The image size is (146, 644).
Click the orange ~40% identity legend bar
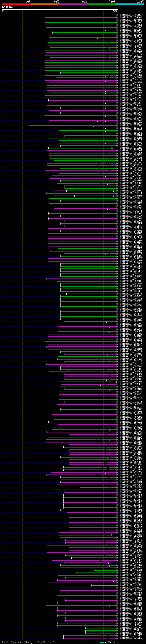[45, 4]
